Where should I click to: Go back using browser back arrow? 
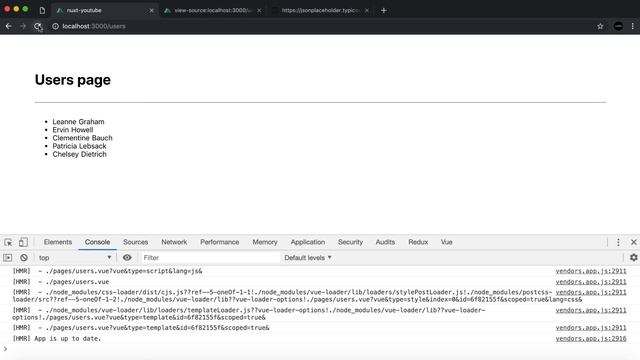click(x=9, y=26)
